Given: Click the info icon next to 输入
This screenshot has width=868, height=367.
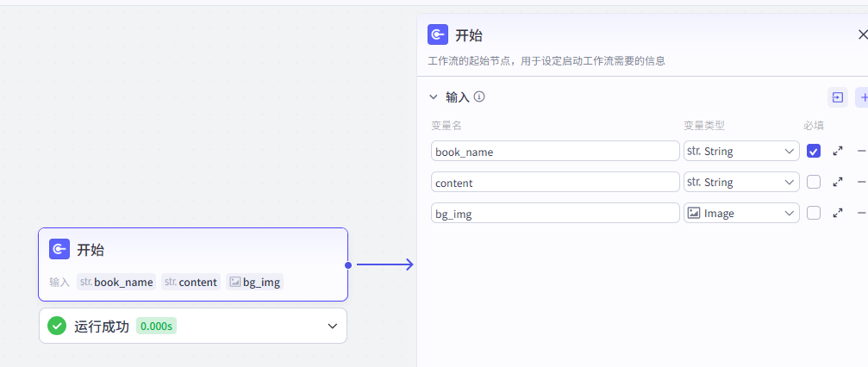Looking at the screenshot, I should point(479,96).
